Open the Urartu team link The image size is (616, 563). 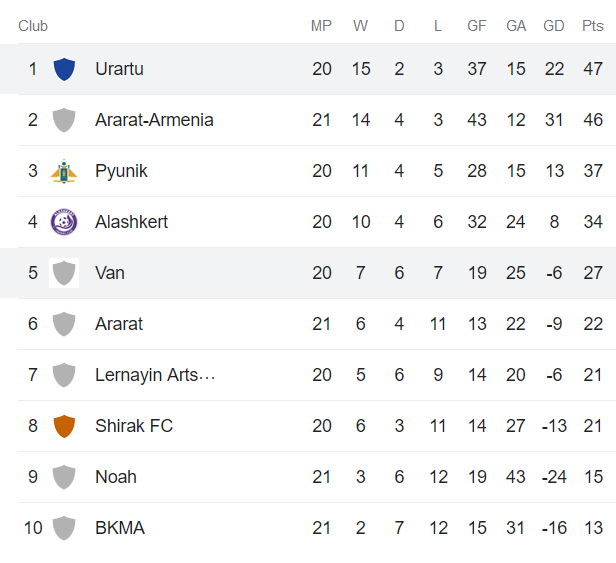point(120,69)
